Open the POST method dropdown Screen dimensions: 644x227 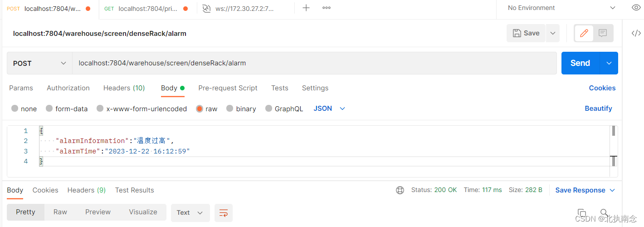click(x=39, y=63)
